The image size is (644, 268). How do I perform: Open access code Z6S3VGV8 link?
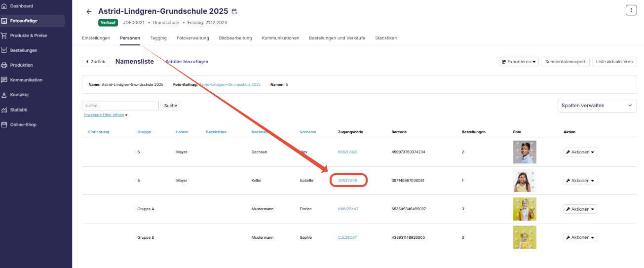coord(347,181)
